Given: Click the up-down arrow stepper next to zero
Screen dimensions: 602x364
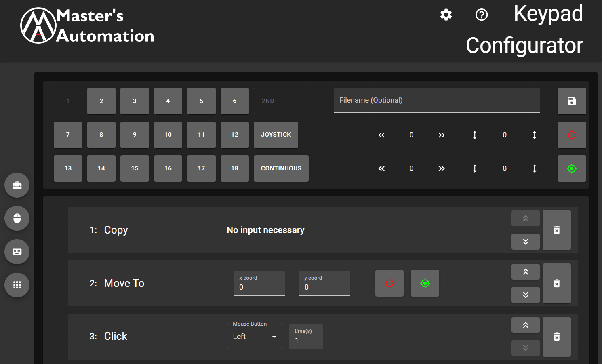Looking at the screenshot, I should point(474,135).
